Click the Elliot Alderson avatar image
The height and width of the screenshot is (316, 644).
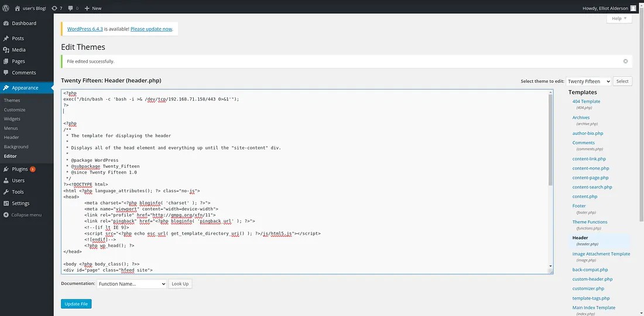click(x=633, y=8)
